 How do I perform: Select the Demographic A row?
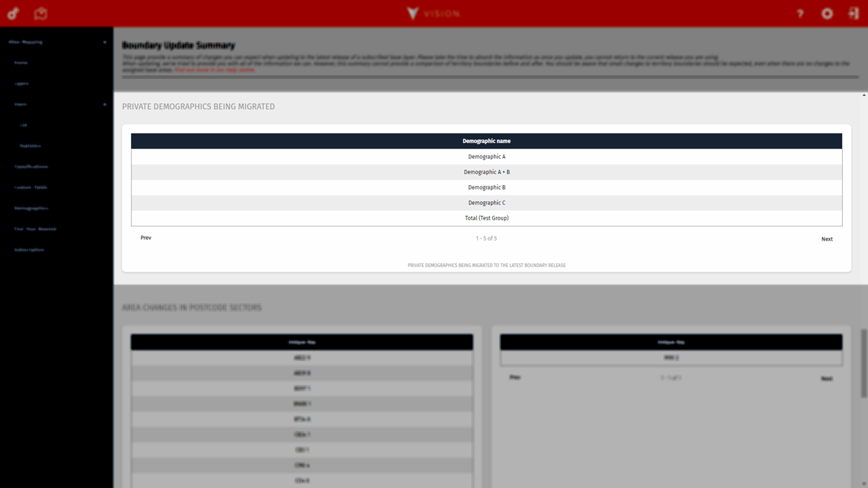tap(486, 157)
